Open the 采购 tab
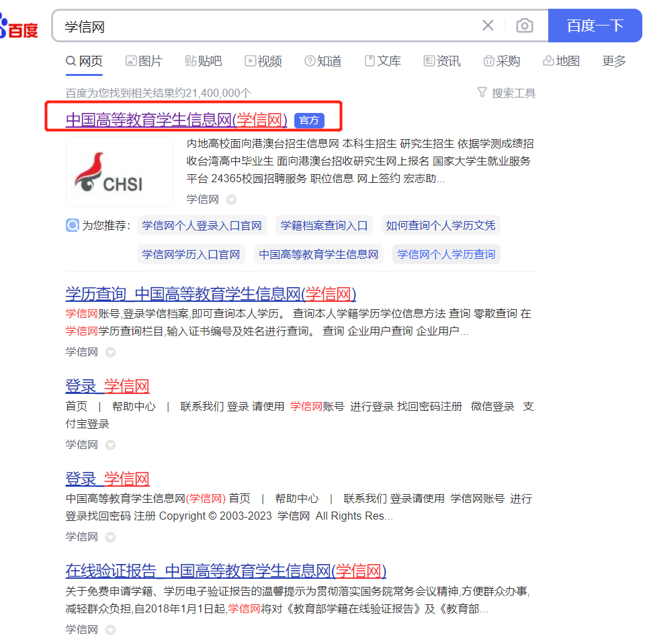The image size is (645, 644). 502,61
